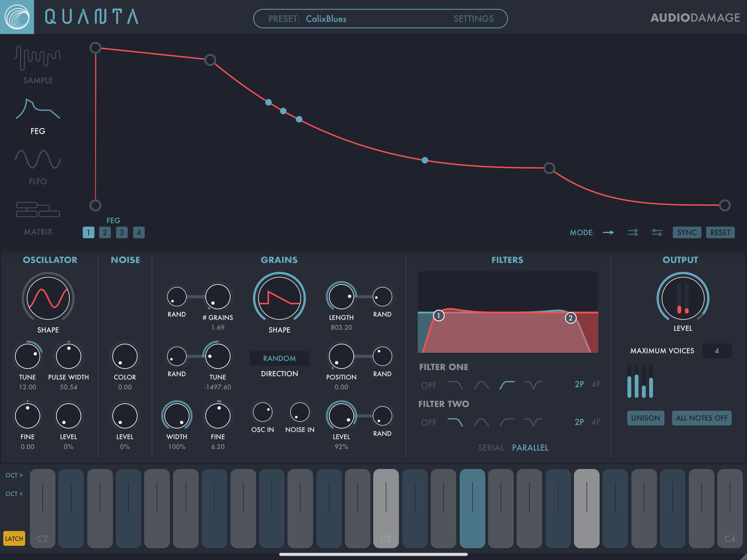Open the Maximum Voices value box

716,351
